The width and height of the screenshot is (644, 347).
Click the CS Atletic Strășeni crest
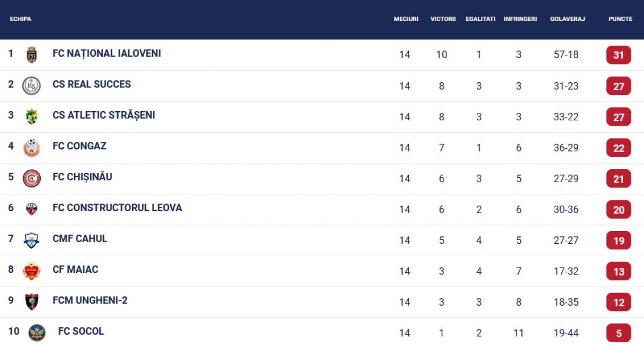pos(32,117)
